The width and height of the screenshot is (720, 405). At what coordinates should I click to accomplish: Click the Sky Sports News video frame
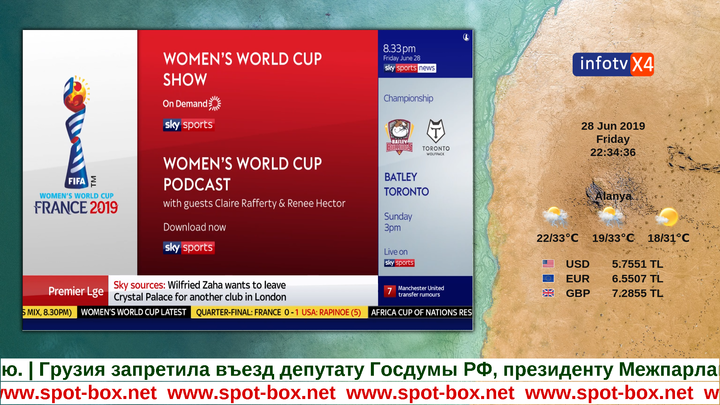click(x=248, y=180)
